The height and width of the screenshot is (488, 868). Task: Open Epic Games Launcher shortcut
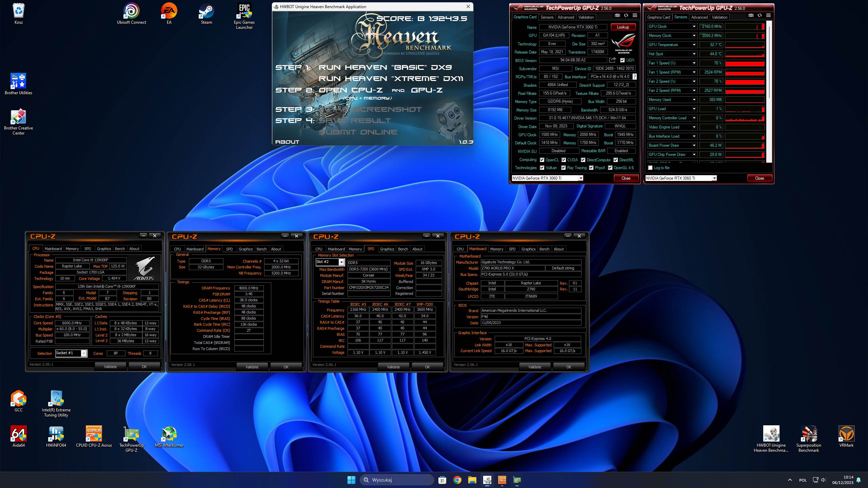[x=244, y=16]
